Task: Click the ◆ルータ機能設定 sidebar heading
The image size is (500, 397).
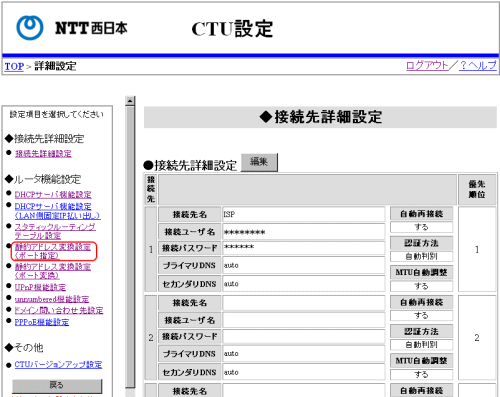Action: pos(43,179)
